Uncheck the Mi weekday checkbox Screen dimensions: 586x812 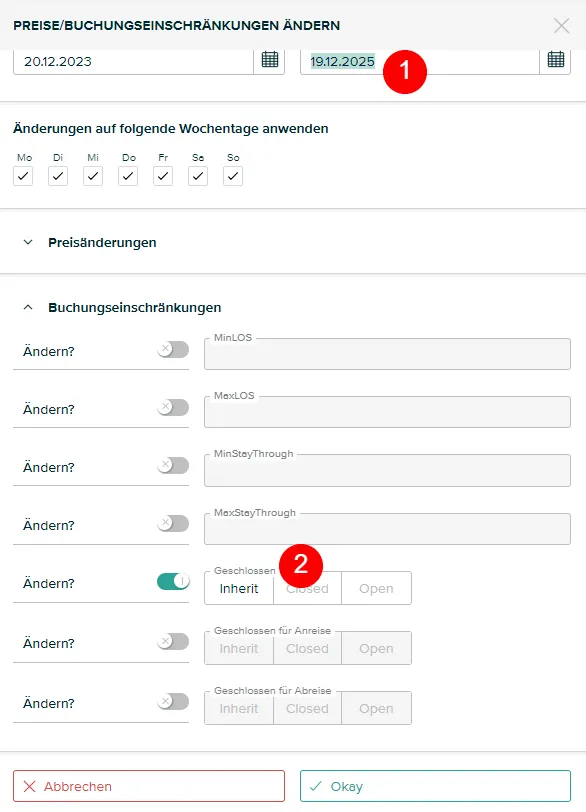pos(93,176)
